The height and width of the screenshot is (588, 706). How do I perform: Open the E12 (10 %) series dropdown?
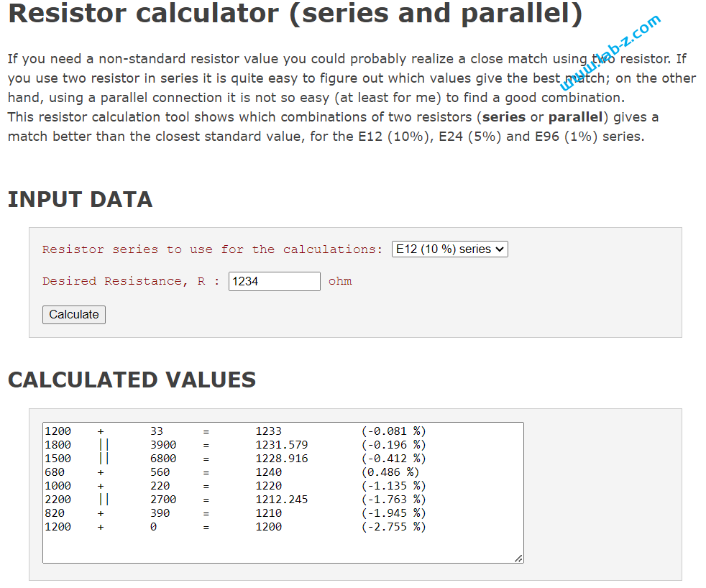(x=450, y=249)
